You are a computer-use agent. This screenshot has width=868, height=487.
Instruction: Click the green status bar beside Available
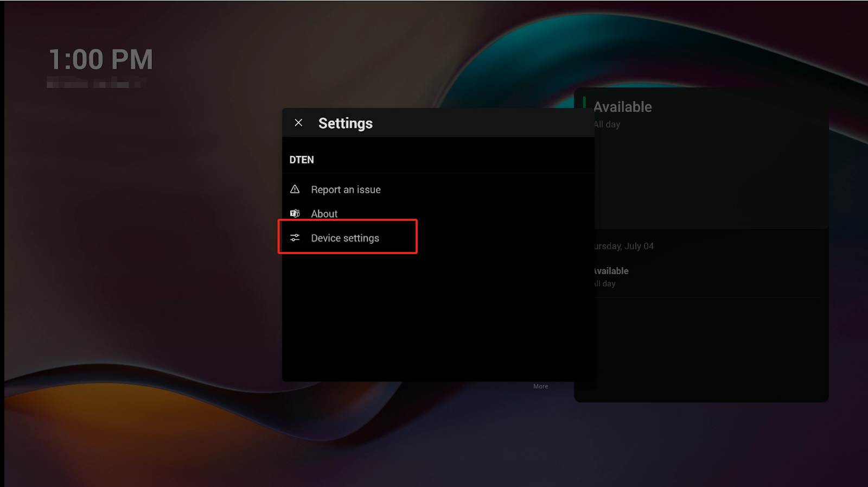[584, 103]
